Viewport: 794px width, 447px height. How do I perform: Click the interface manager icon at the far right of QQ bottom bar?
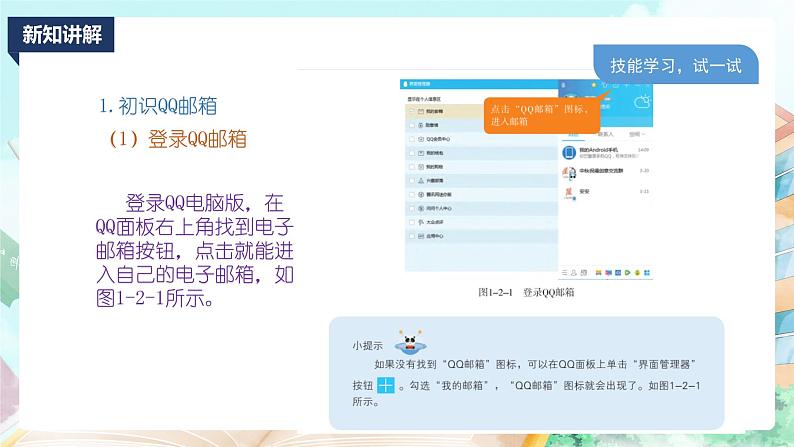[x=647, y=271]
